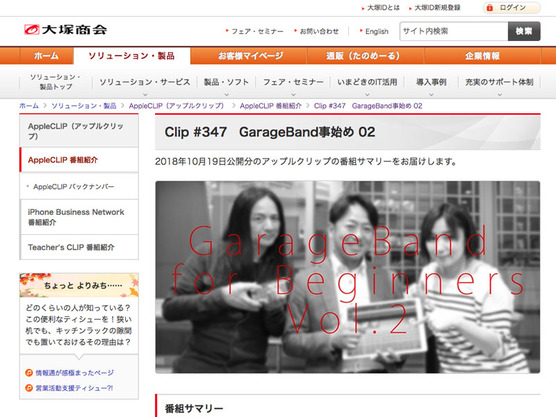Click orange arrow icon beside 営業活動支援ティシュー
Screen dimensions: 556x417
29,388
